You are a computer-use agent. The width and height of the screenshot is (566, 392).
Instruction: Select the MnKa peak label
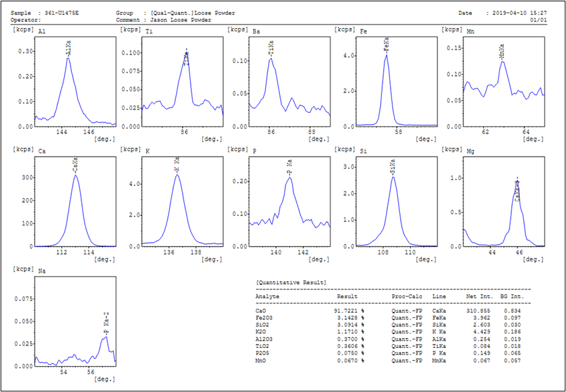tap(501, 54)
